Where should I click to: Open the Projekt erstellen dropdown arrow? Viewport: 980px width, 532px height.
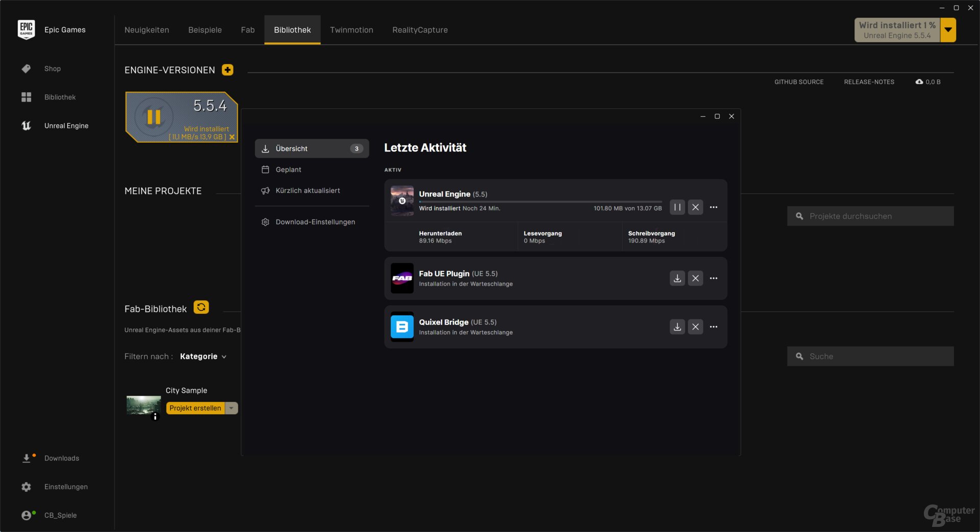[x=231, y=408]
